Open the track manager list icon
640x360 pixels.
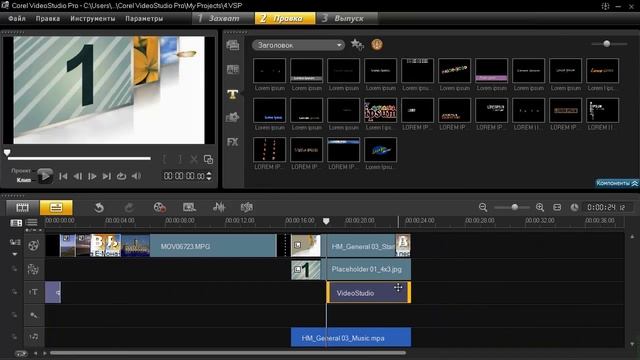[x=32, y=223]
